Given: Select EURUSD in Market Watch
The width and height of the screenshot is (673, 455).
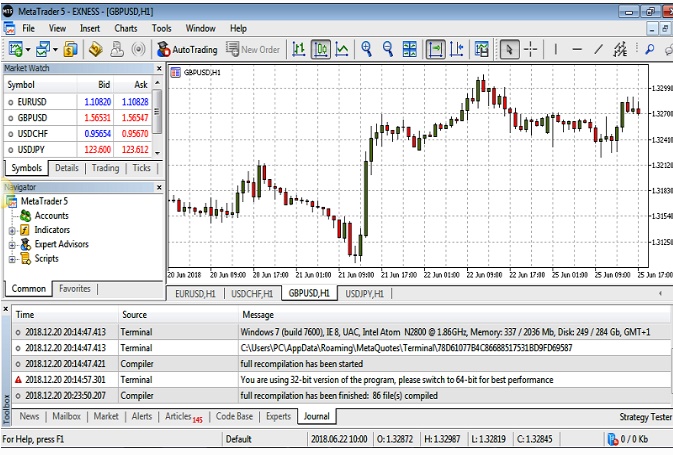Looking at the screenshot, I should tap(78, 102).
